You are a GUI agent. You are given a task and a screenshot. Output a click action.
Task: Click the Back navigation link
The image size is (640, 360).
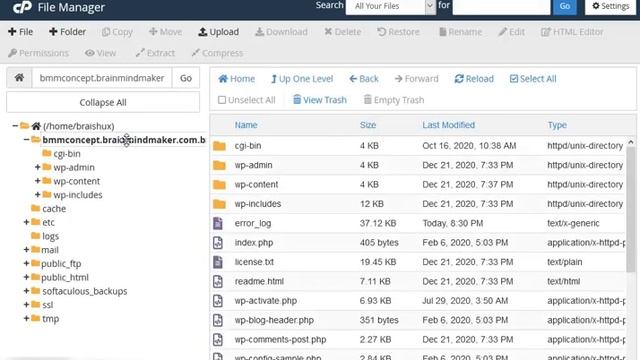(x=364, y=79)
